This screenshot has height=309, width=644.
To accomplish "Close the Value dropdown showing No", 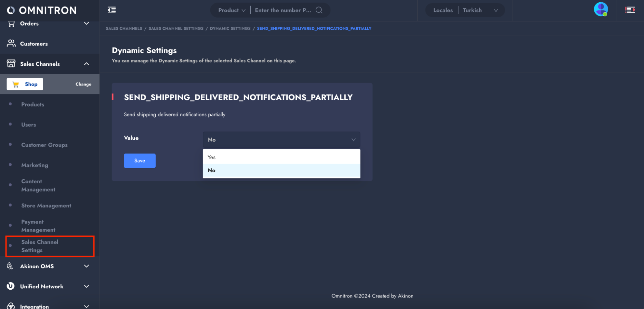I will [281, 140].
